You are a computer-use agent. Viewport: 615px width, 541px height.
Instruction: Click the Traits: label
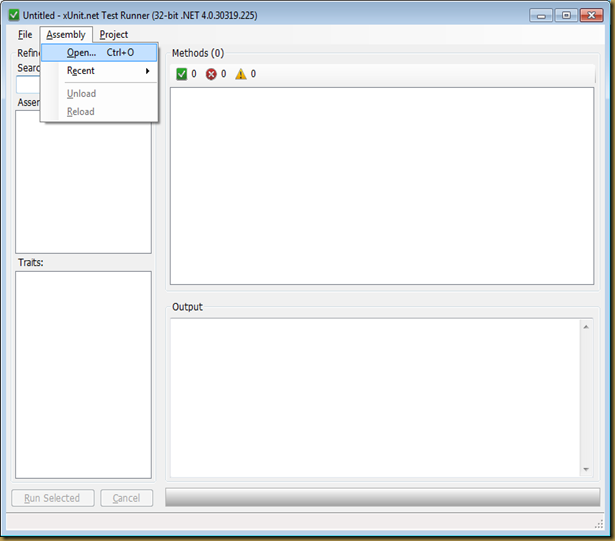pyautogui.click(x=31, y=262)
